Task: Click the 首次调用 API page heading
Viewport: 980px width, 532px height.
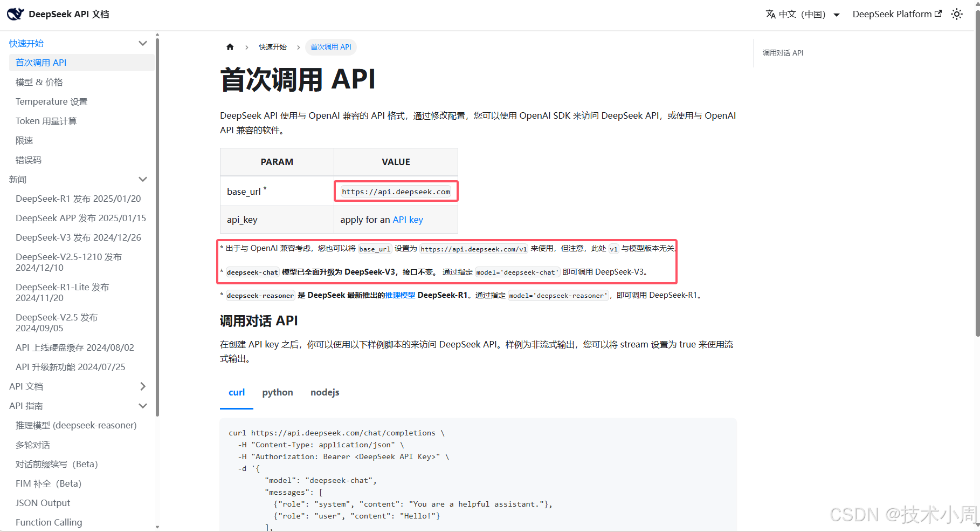Action: [298, 80]
